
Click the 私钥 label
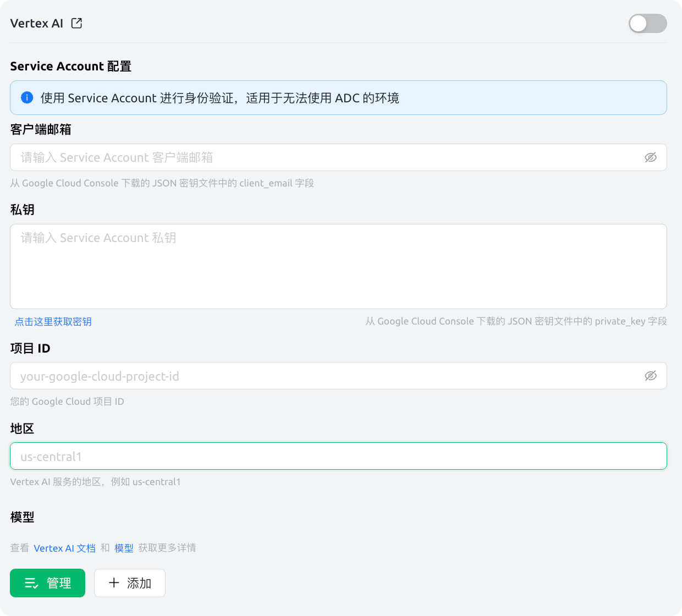[23, 210]
